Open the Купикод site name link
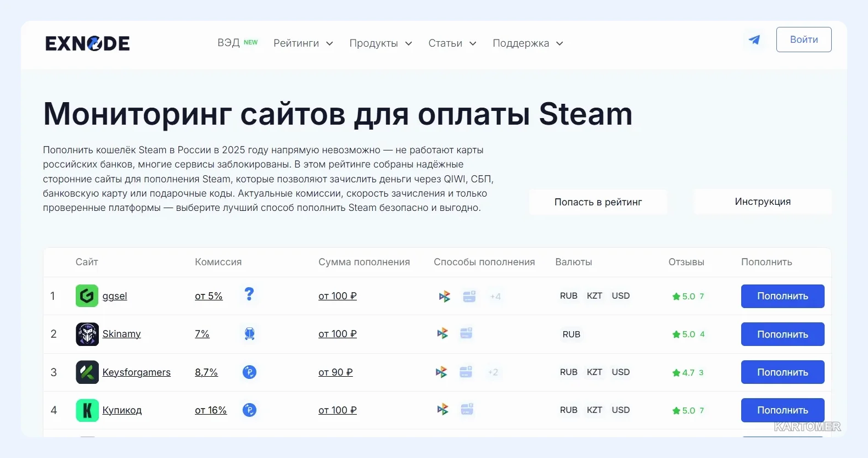This screenshot has width=868, height=458. pos(122,410)
